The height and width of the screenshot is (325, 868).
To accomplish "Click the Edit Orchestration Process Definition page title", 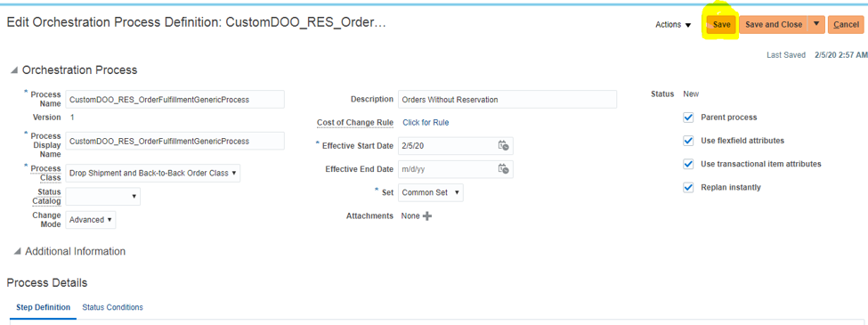I will 195,23.
